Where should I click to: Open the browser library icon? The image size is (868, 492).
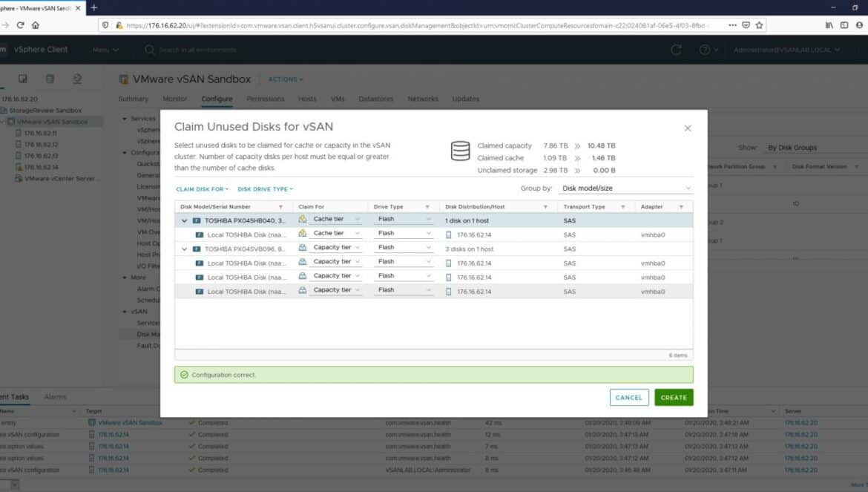pos(829,25)
